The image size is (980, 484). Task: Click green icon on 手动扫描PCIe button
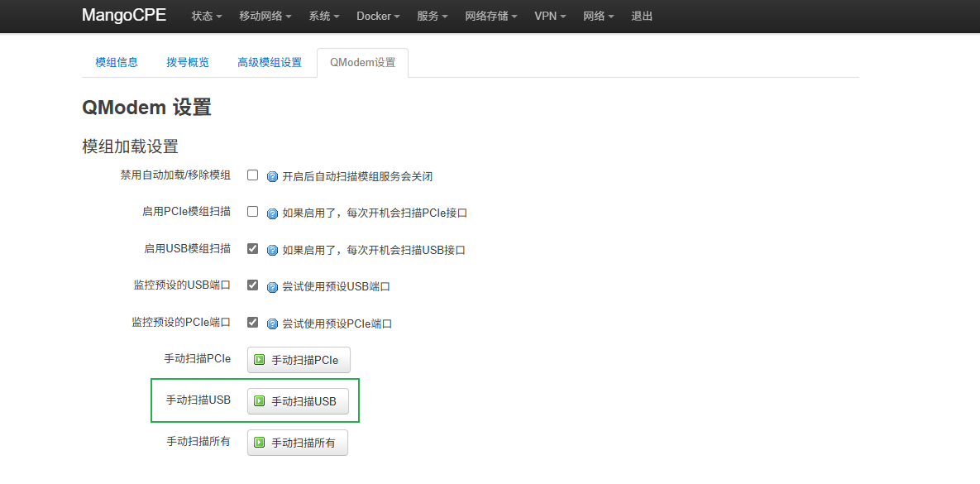tap(260, 360)
